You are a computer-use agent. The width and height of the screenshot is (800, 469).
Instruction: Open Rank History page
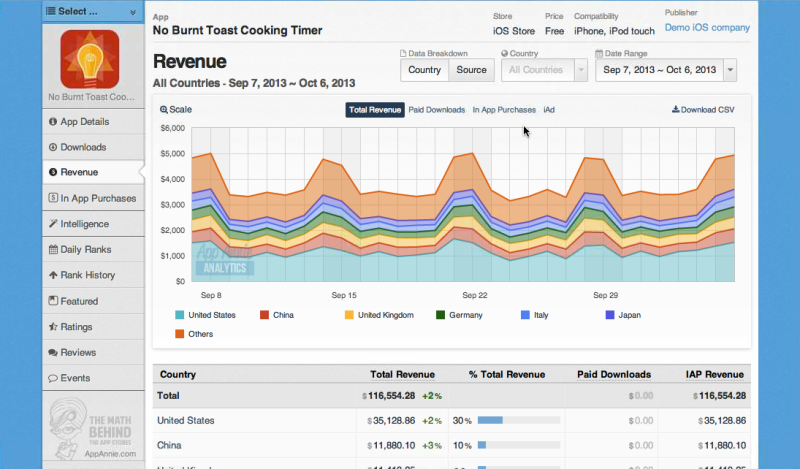click(93, 275)
